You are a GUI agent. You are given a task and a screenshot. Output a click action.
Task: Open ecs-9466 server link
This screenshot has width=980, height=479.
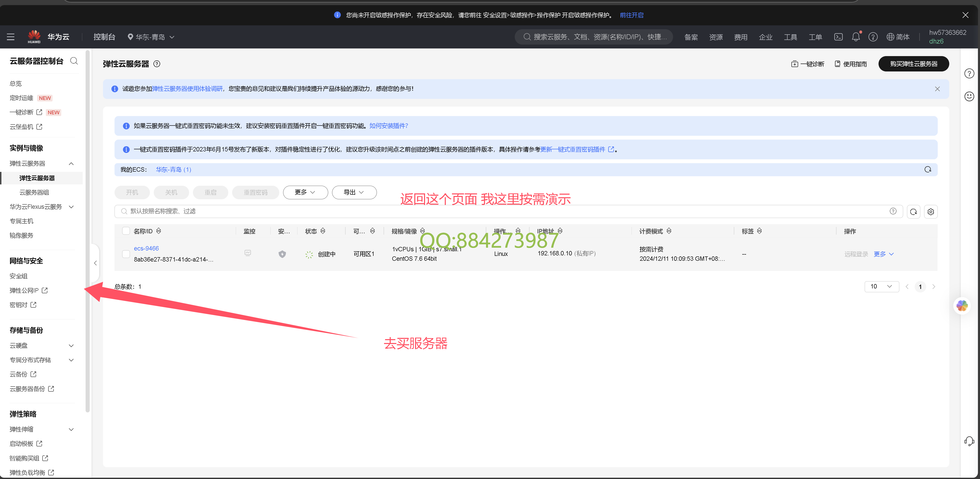coord(147,248)
